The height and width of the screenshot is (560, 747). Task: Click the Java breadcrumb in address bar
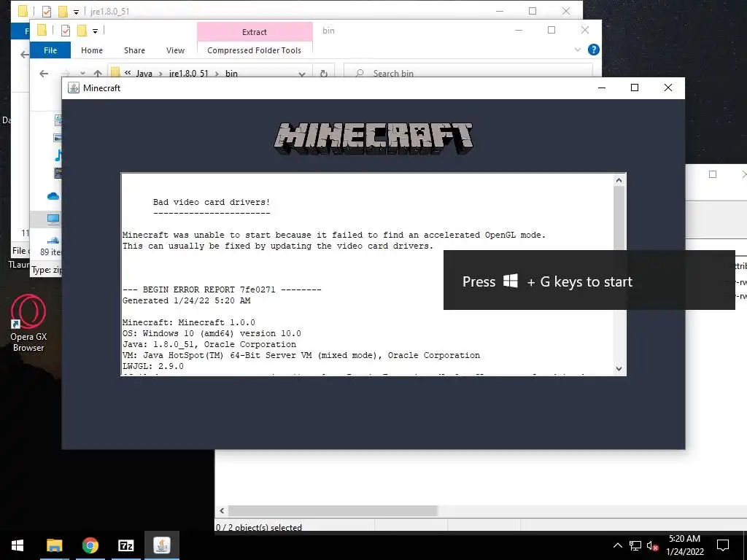[144, 74]
